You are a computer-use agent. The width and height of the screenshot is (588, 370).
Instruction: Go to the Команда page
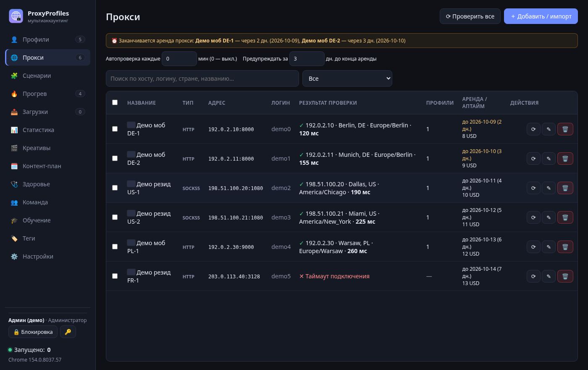coord(47,202)
